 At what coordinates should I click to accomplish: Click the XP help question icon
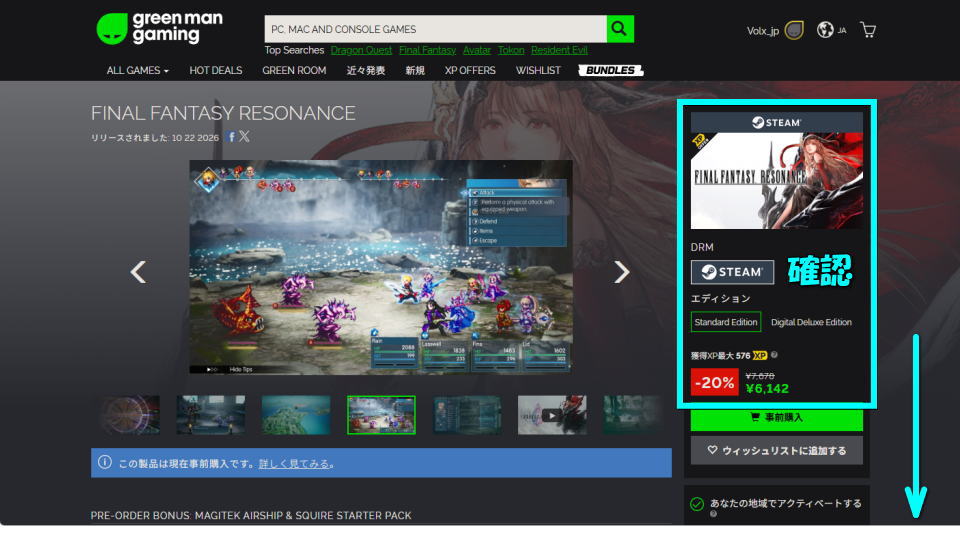(774, 354)
